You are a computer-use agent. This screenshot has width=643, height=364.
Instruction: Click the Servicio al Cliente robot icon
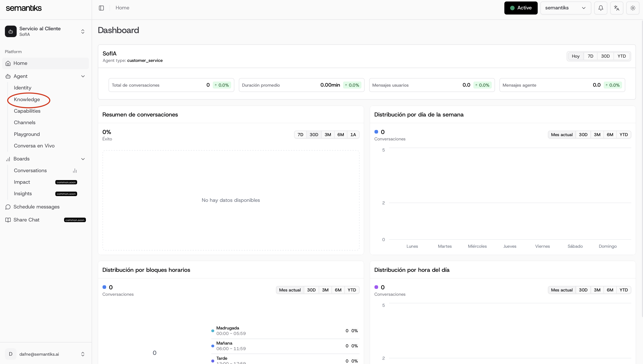[11, 32]
